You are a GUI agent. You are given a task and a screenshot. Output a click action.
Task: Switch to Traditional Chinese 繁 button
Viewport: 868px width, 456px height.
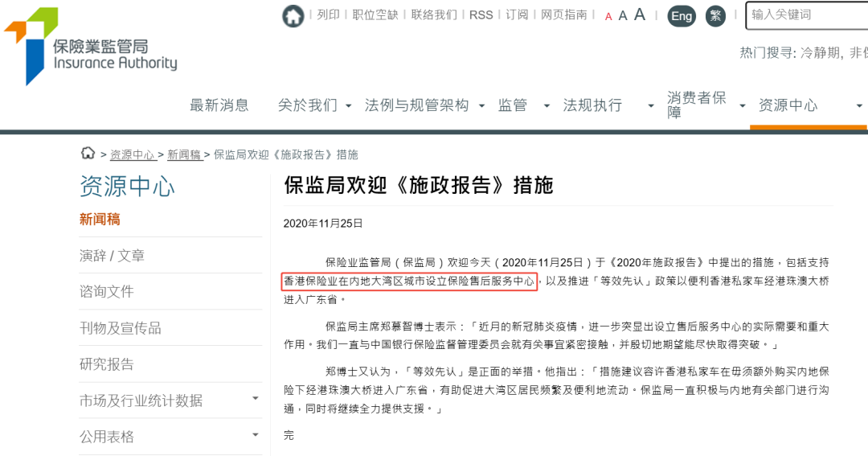pyautogui.click(x=715, y=16)
